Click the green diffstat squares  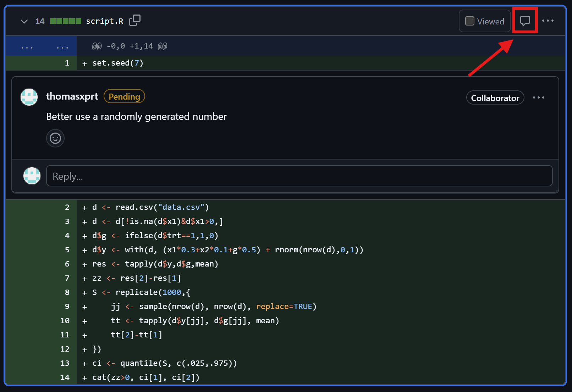click(x=65, y=21)
